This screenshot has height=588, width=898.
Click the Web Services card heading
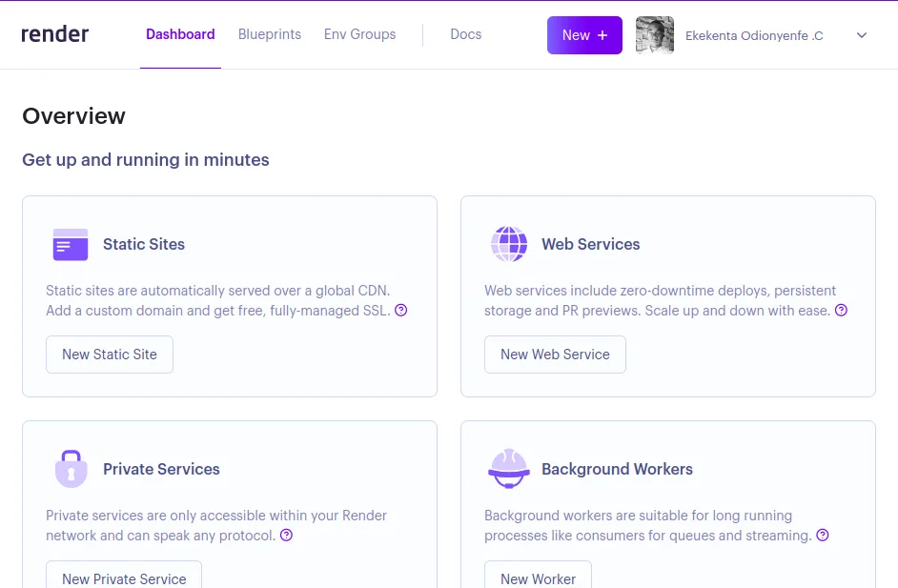click(590, 245)
